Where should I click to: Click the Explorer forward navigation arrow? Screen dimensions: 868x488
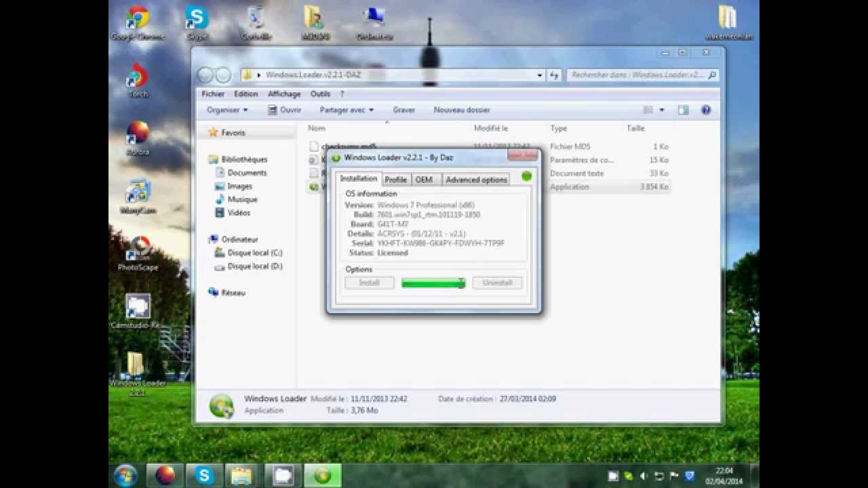(x=222, y=75)
